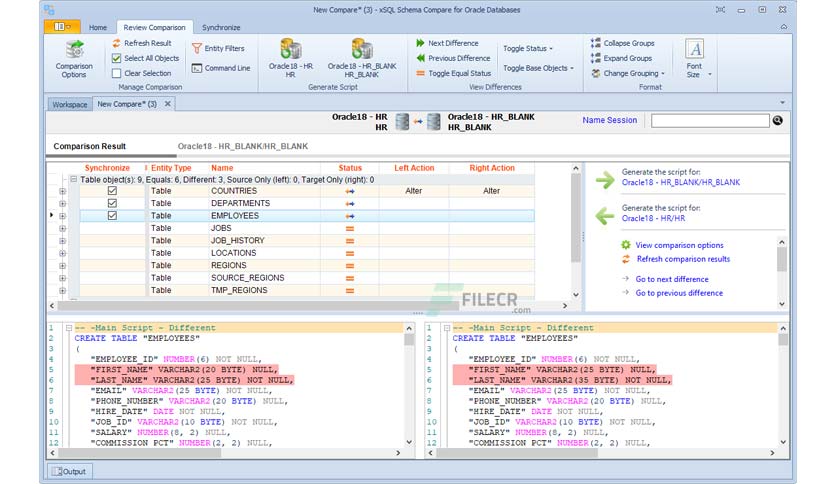Screen dimensions: 836x484
Task: Click green right arrow generate script icon
Action: pyautogui.click(x=605, y=180)
